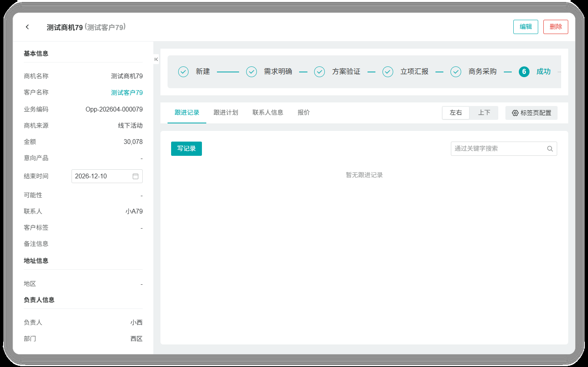Click the 暂无跟进记录 empty message
The height and width of the screenshot is (367, 588).
pos(364,175)
